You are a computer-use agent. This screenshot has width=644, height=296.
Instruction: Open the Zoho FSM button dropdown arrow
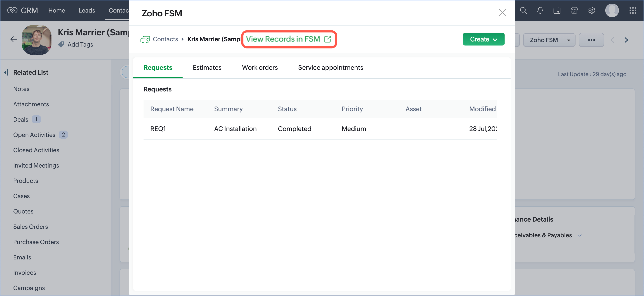pos(568,40)
